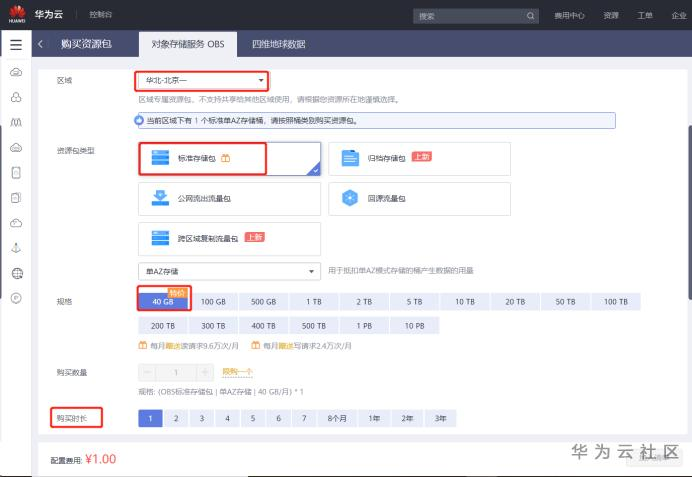This screenshot has height=477, width=692.
Task: Open the 区域 dropdown 华北-北京一
Action: (x=202, y=81)
